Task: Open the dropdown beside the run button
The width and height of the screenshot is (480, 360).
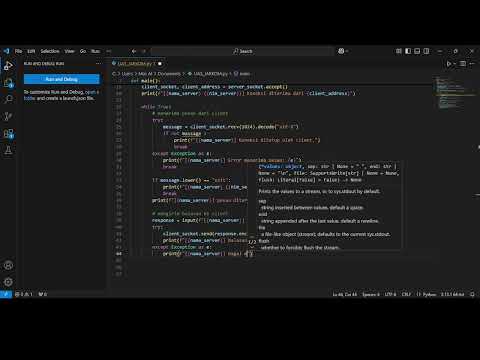Action: point(455,63)
